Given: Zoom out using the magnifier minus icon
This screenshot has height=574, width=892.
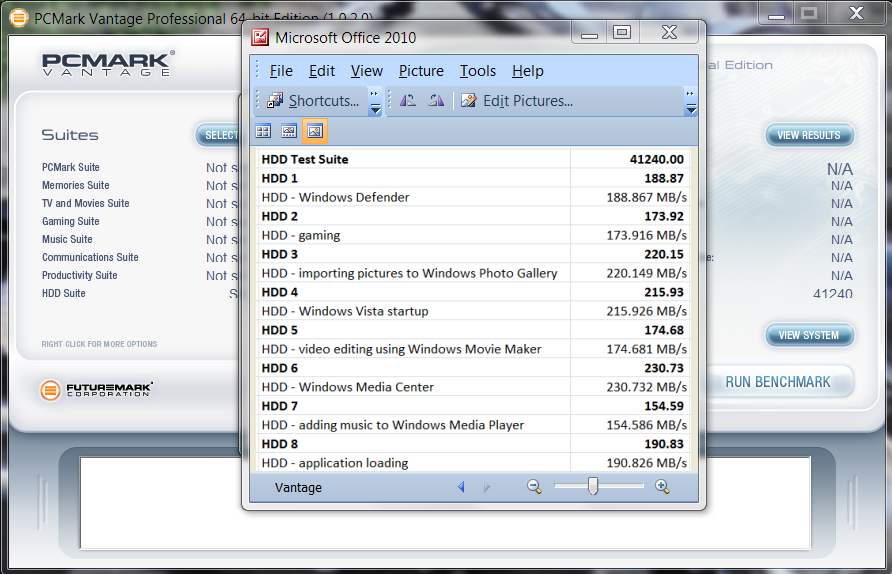Looking at the screenshot, I should [534, 487].
